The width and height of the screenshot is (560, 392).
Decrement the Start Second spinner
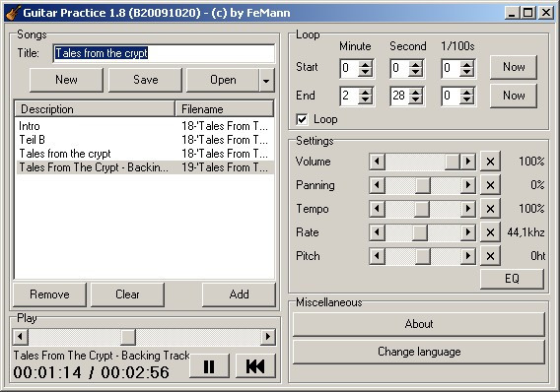(x=415, y=72)
